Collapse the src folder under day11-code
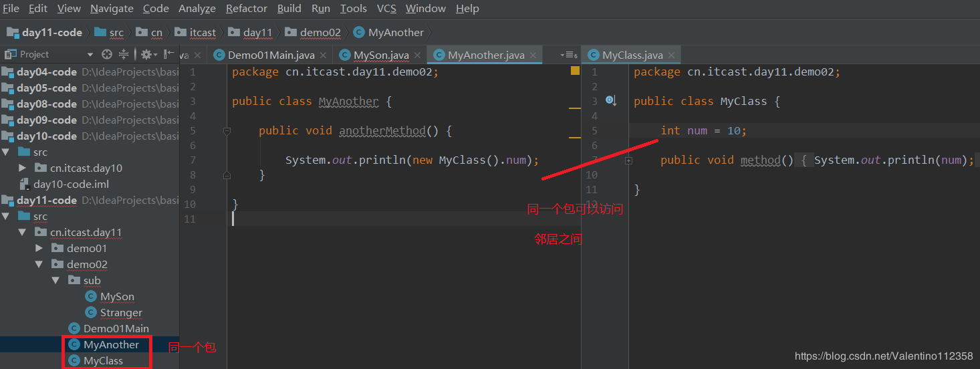980x369 pixels. (6, 216)
